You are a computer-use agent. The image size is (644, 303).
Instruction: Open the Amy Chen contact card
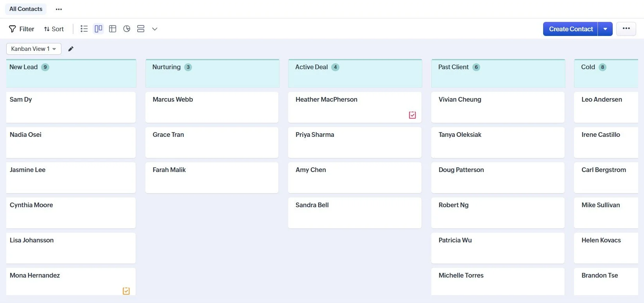tap(355, 178)
